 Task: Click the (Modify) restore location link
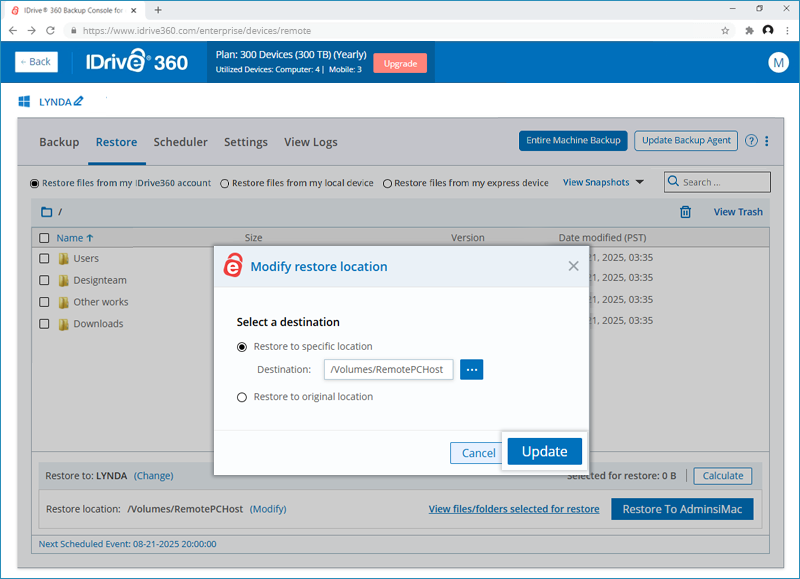pyautogui.click(x=268, y=509)
